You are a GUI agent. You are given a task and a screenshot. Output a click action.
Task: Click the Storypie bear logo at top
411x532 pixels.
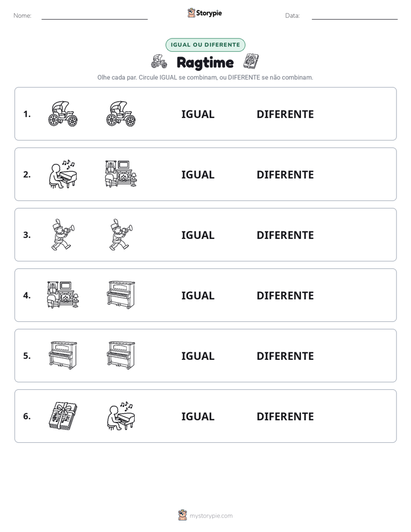click(x=191, y=13)
